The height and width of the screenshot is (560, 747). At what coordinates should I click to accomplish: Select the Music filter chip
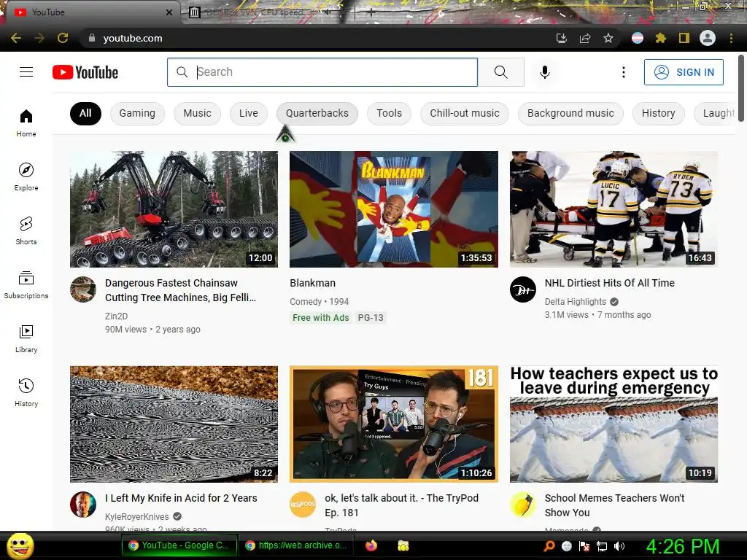click(197, 113)
